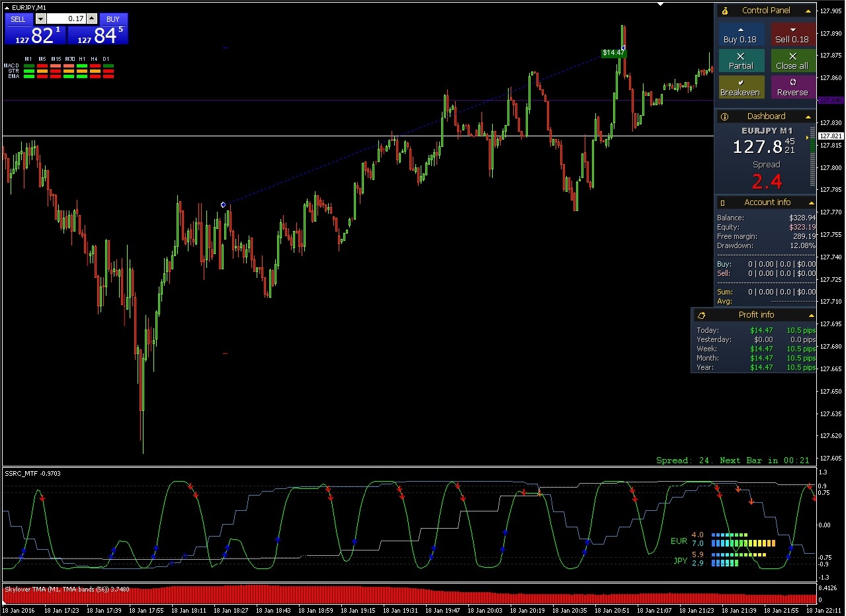Collapse the Account info section
Screen dimensions: 846x616
[x=811, y=202]
